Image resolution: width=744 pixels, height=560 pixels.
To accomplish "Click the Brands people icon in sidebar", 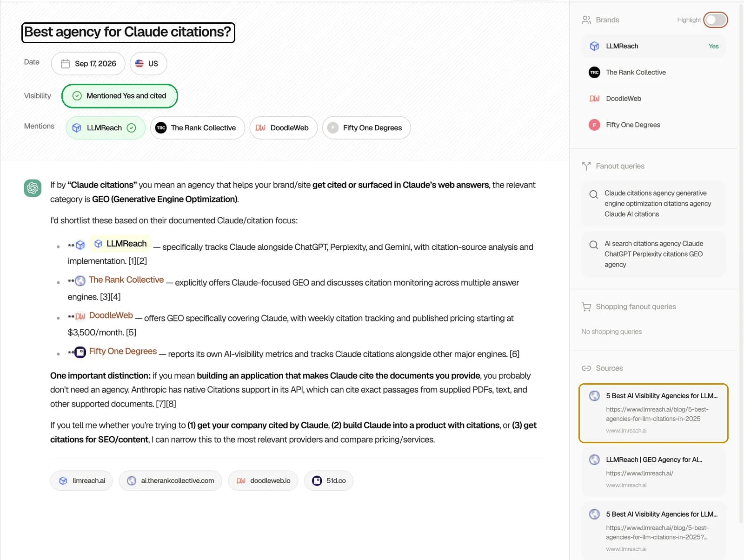I will click(x=586, y=20).
